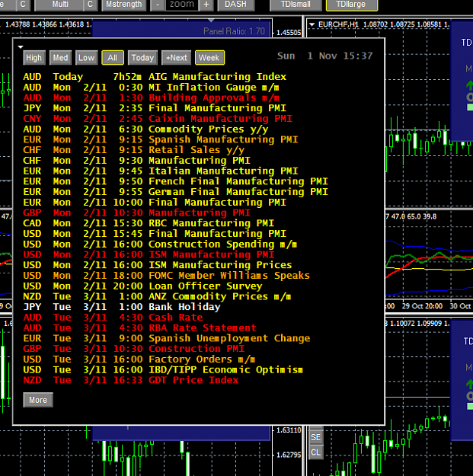Switch to TDIsmall layout
This screenshot has width=473, height=476.
tap(296, 5)
